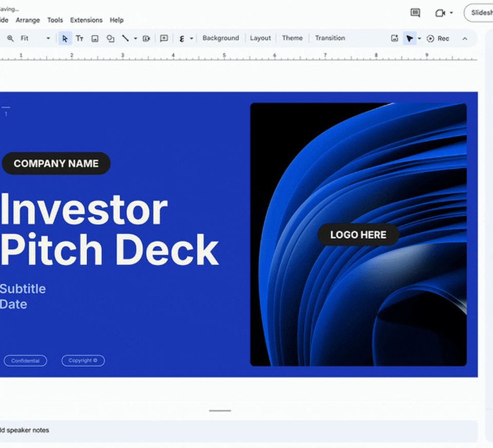Open the Arrange menu

coord(28,20)
